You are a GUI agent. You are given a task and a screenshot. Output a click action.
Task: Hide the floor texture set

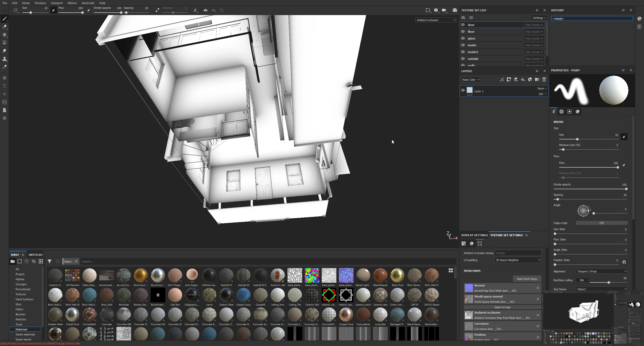point(463,32)
